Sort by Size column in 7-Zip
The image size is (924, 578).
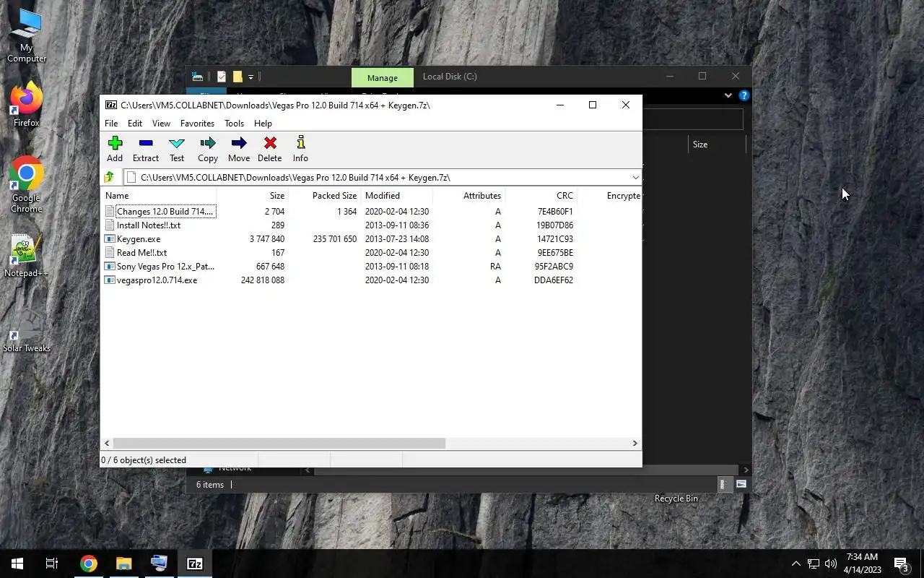(x=252, y=196)
